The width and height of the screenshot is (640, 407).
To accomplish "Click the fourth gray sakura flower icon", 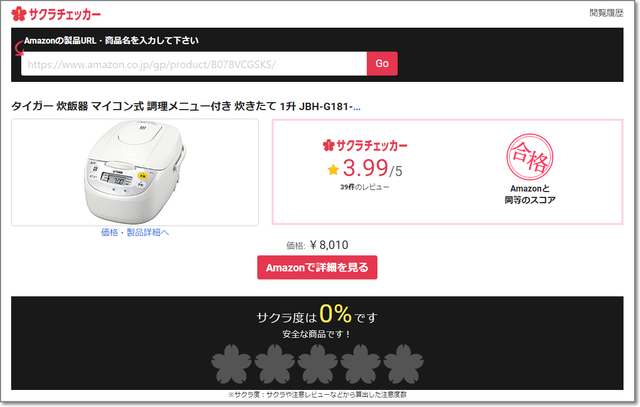I will [361, 364].
